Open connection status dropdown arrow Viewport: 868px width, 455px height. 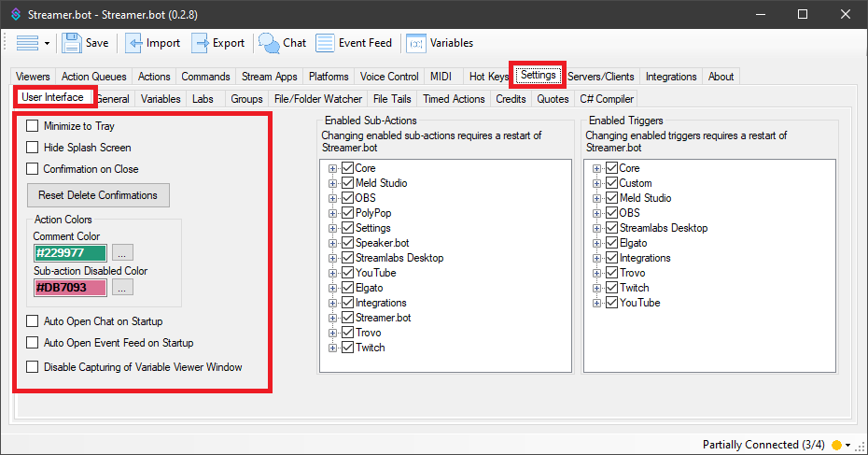tap(847, 445)
